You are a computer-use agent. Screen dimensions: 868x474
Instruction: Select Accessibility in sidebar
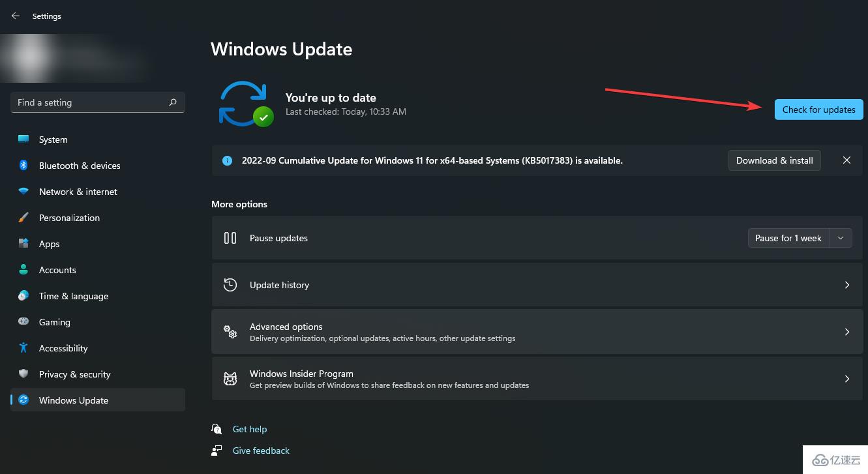[98, 348]
